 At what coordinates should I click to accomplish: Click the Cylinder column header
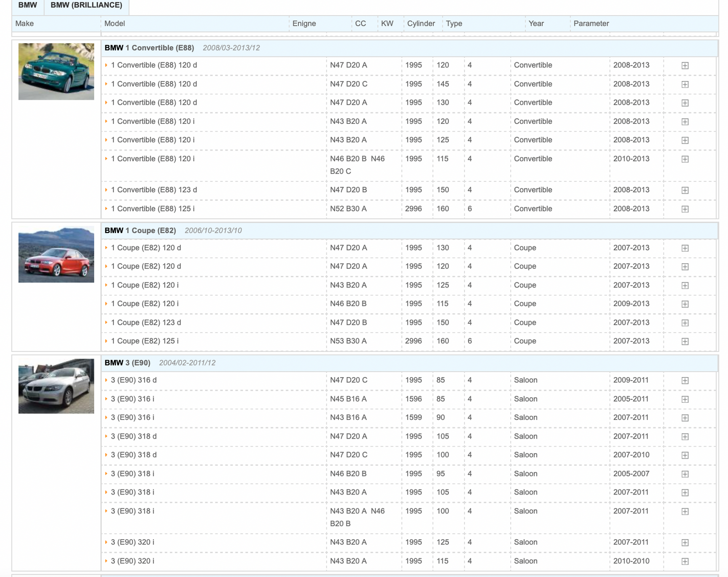point(421,24)
